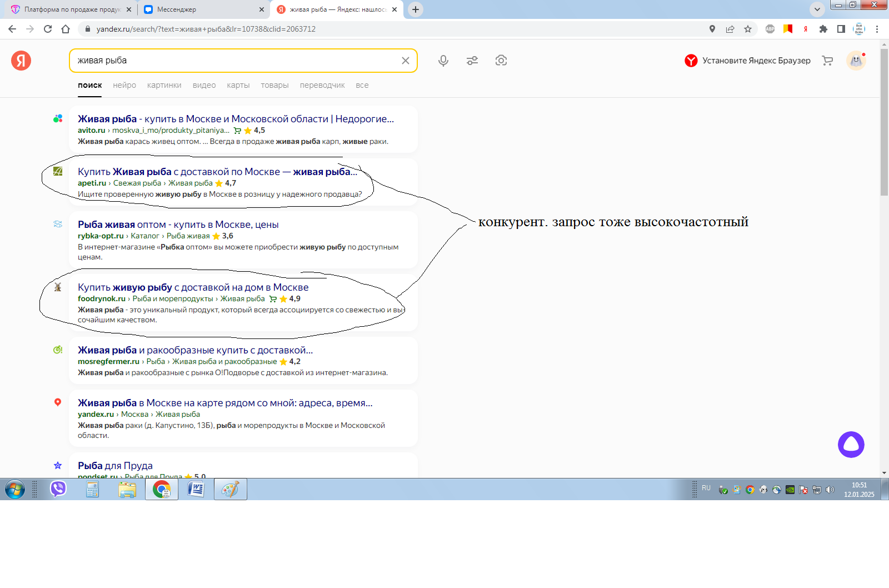Click the volume icon in system tray

tap(830, 490)
